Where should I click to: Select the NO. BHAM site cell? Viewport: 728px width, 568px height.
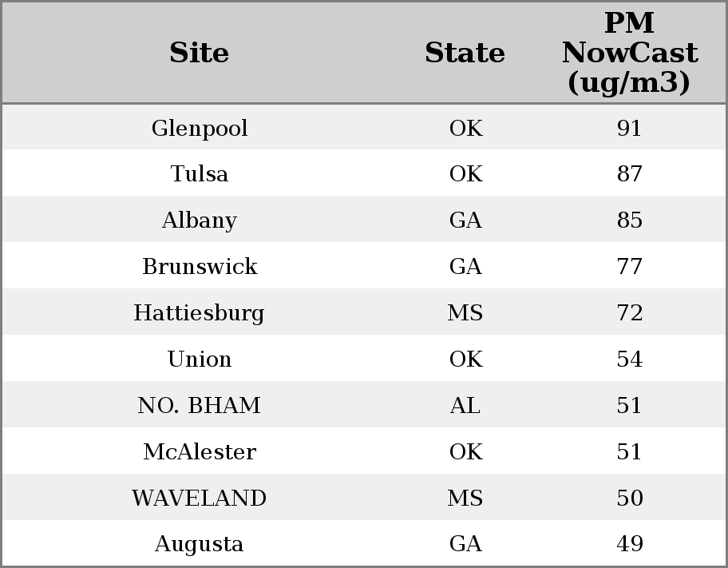200,406
